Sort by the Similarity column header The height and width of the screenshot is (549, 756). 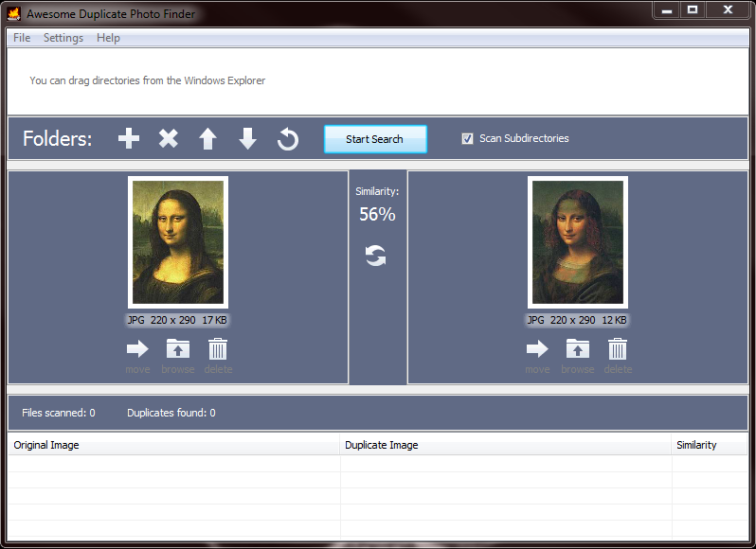point(710,445)
